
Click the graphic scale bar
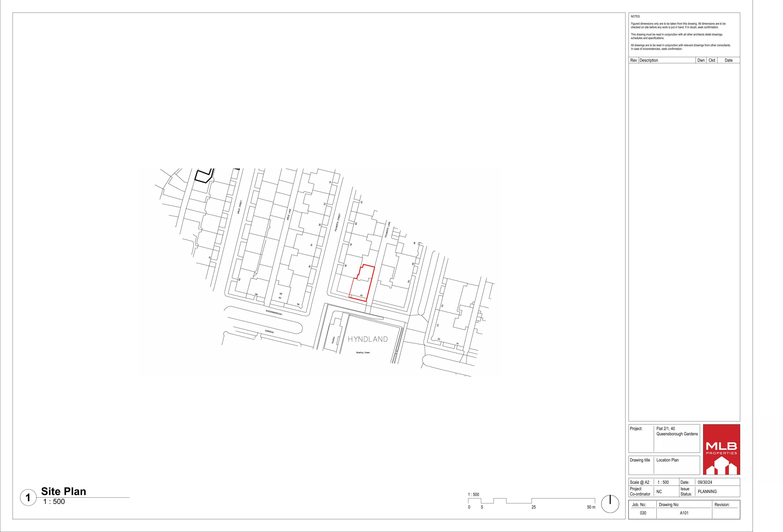point(531,501)
